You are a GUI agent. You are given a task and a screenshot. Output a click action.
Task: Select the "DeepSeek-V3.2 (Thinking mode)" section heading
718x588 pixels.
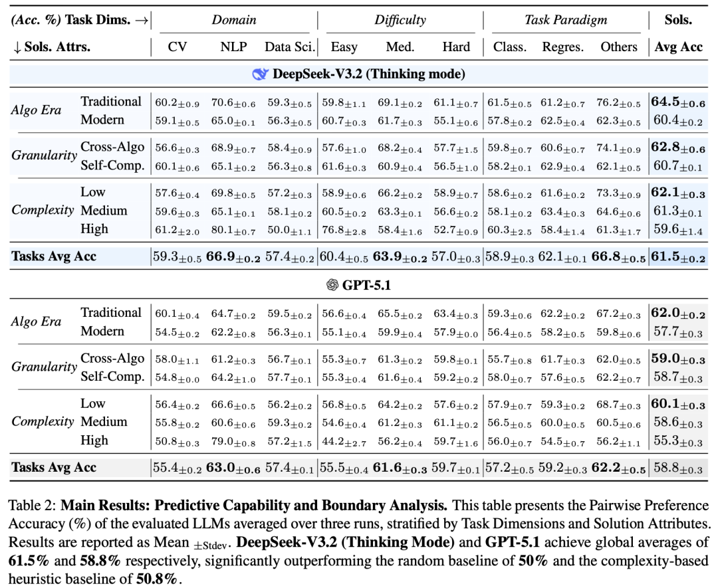tap(368, 74)
